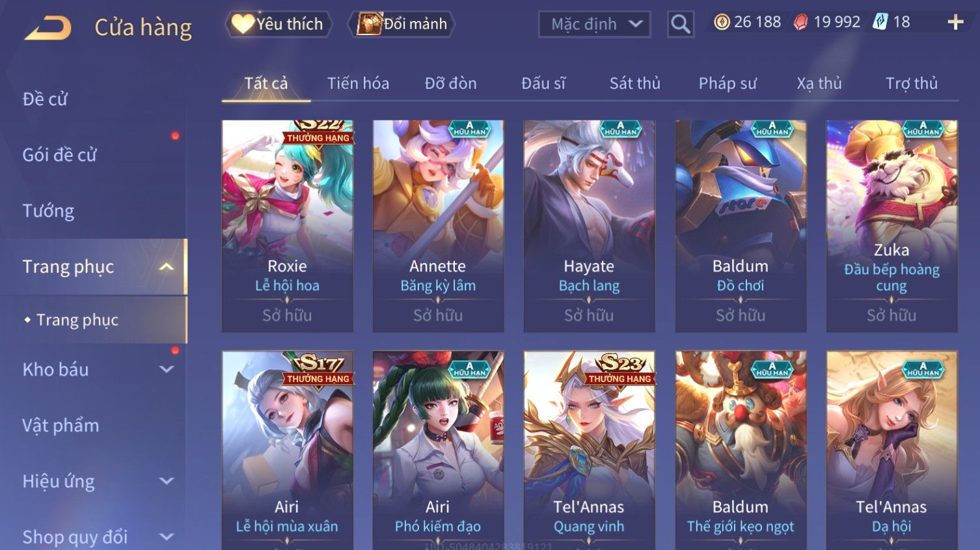
Task: Switch to the Pháp sư tab
Action: pos(728,83)
